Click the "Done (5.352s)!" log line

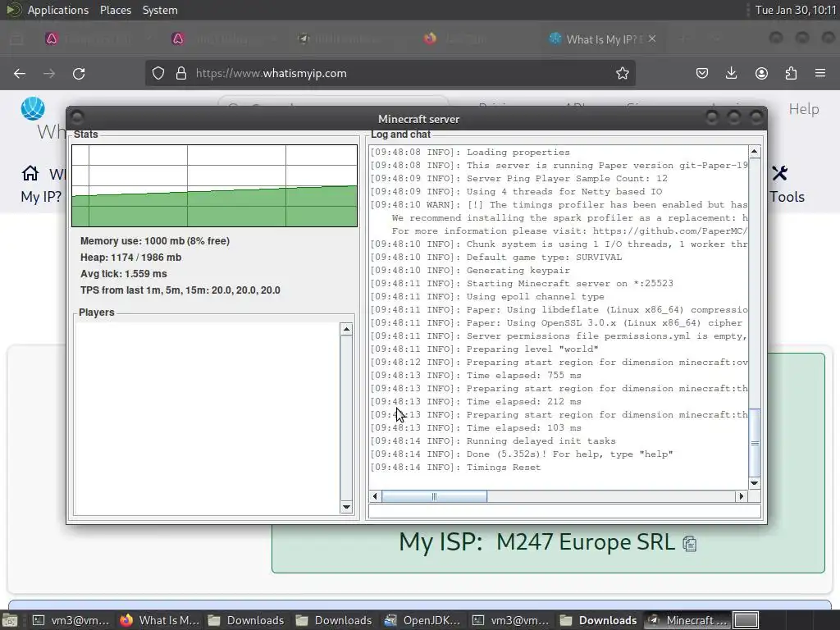click(521, 454)
